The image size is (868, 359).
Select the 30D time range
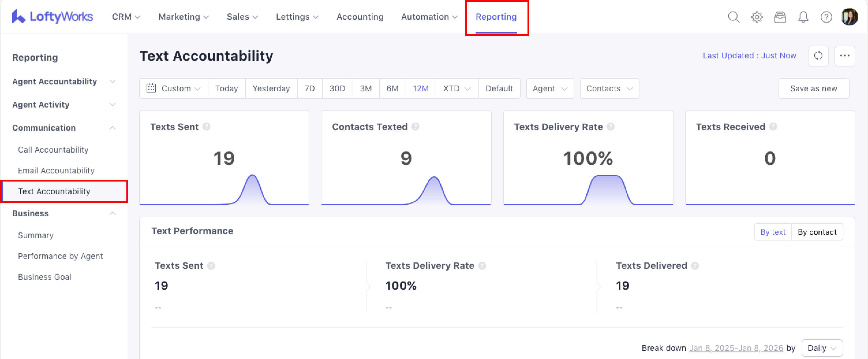pyautogui.click(x=337, y=88)
